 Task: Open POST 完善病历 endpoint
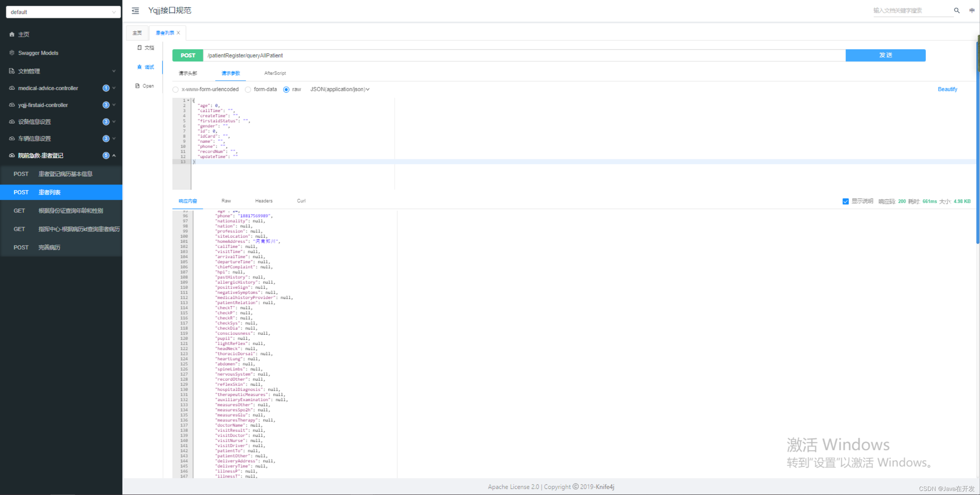coord(61,248)
